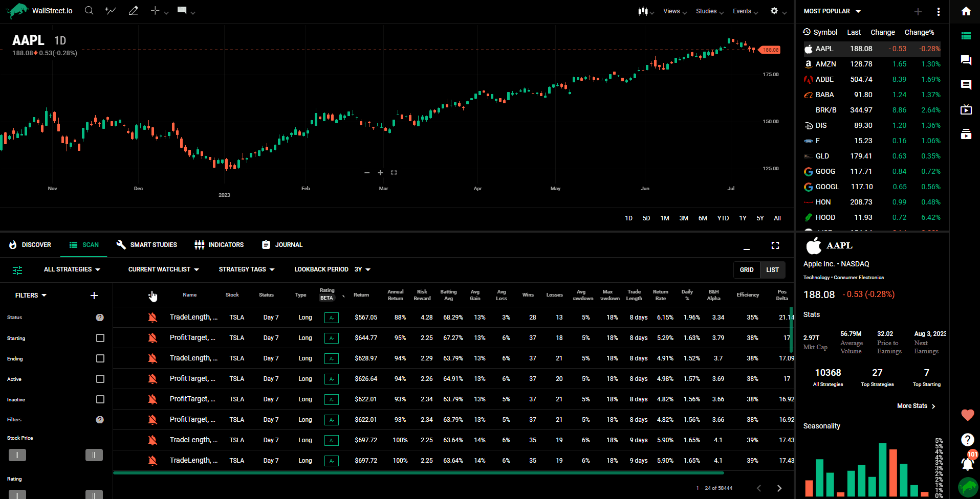This screenshot has width=980, height=499.
Task: Check the Starting status filter
Action: [x=100, y=338]
